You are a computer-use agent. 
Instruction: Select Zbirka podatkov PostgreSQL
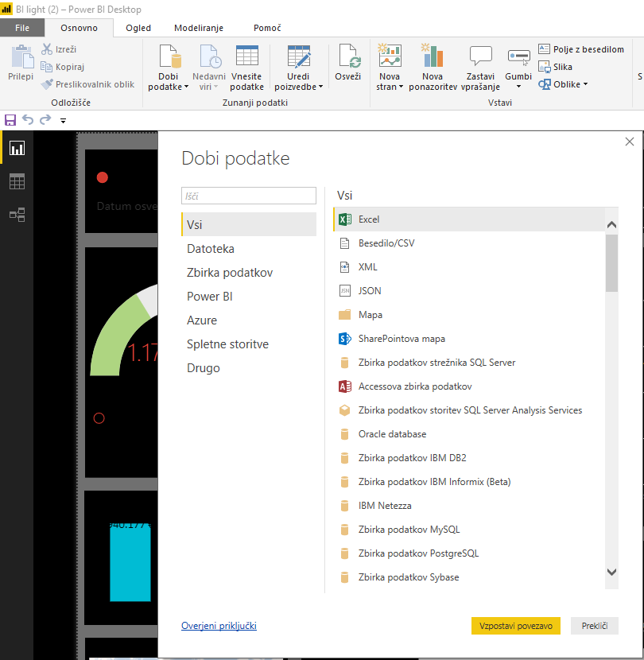[x=469, y=553]
